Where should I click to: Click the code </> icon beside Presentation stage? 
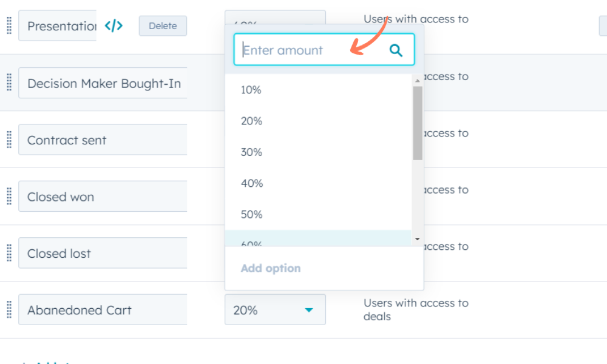tap(114, 25)
